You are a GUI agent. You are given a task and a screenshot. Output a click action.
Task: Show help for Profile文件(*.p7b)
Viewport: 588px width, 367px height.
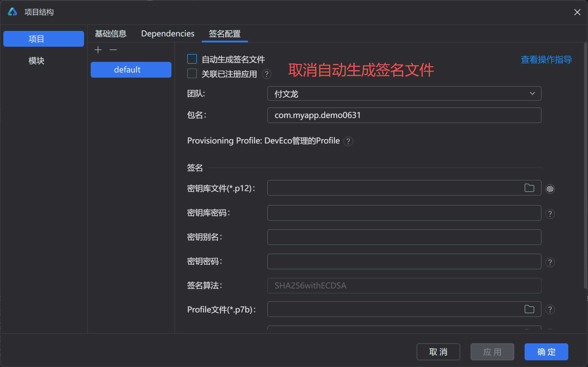[550, 309]
